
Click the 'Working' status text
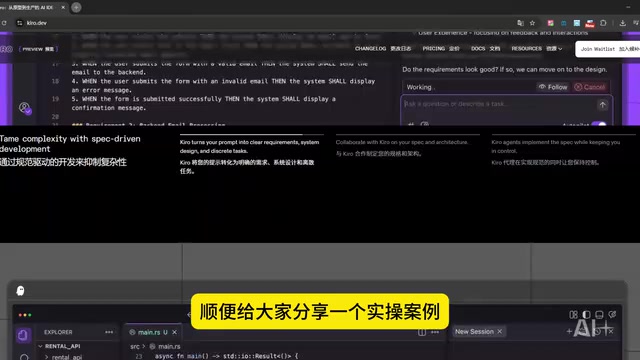[x=419, y=87]
